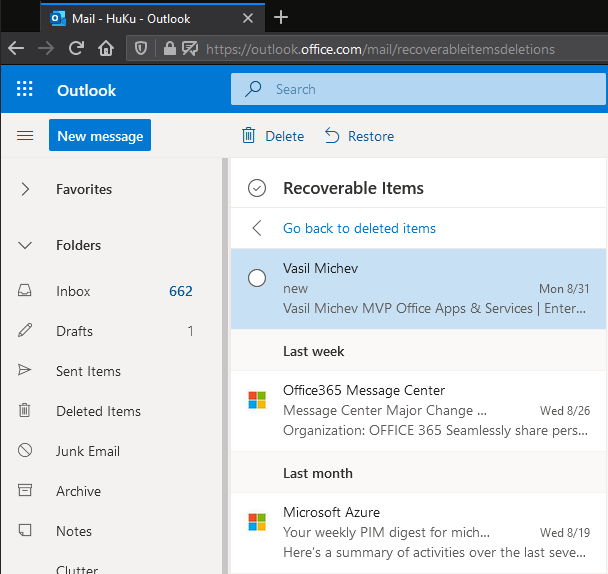Click the Inbox unread count 662
Viewport: 608px width, 574px height.
click(181, 291)
